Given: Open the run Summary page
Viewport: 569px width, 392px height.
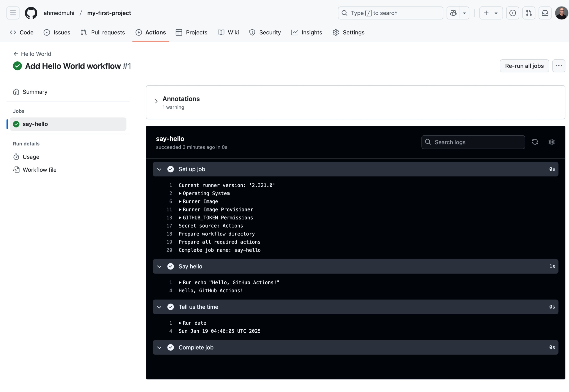Looking at the screenshot, I should (x=68, y=92).
